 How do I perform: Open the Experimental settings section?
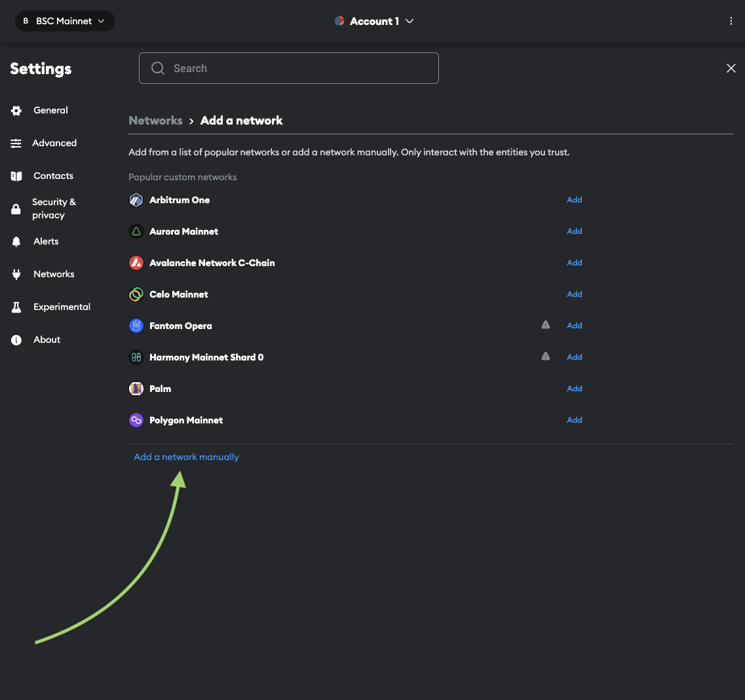pos(62,307)
